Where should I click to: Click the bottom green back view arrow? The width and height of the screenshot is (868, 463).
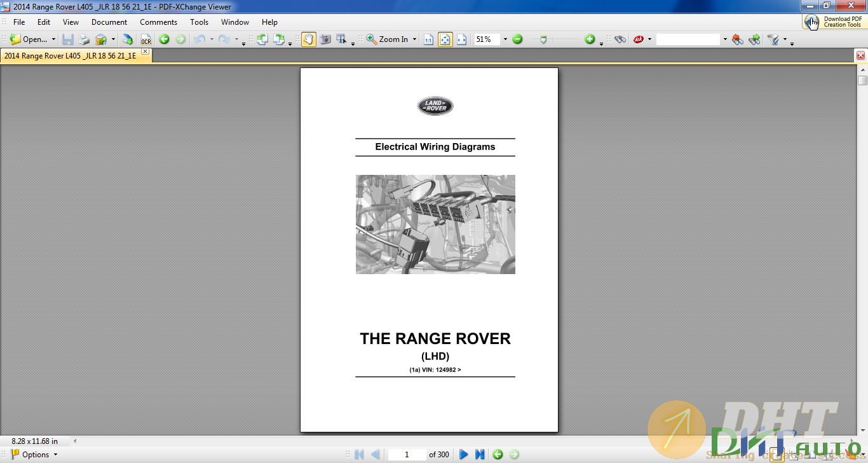coord(498,454)
